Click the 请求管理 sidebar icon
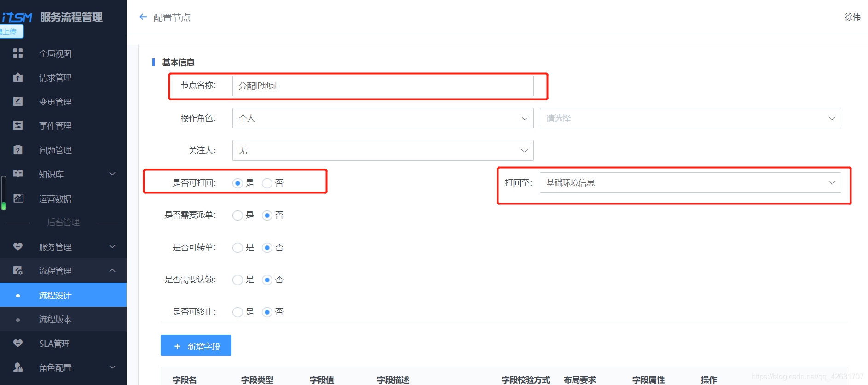 point(18,77)
